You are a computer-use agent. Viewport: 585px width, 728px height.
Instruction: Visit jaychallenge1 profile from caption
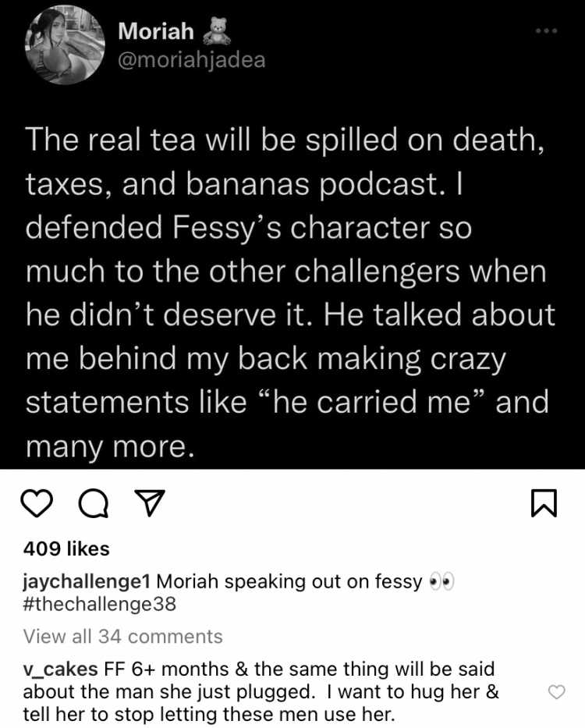(x=87, y=582)
